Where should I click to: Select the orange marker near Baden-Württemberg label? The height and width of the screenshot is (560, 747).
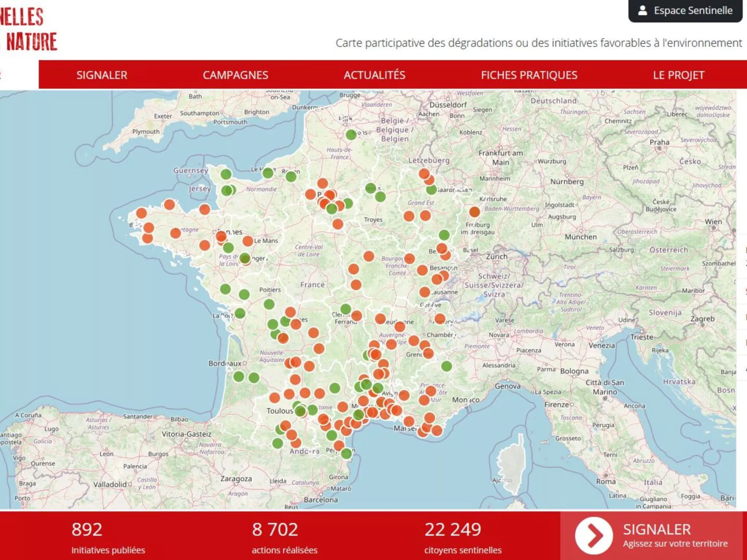click(x=475, y=212)
